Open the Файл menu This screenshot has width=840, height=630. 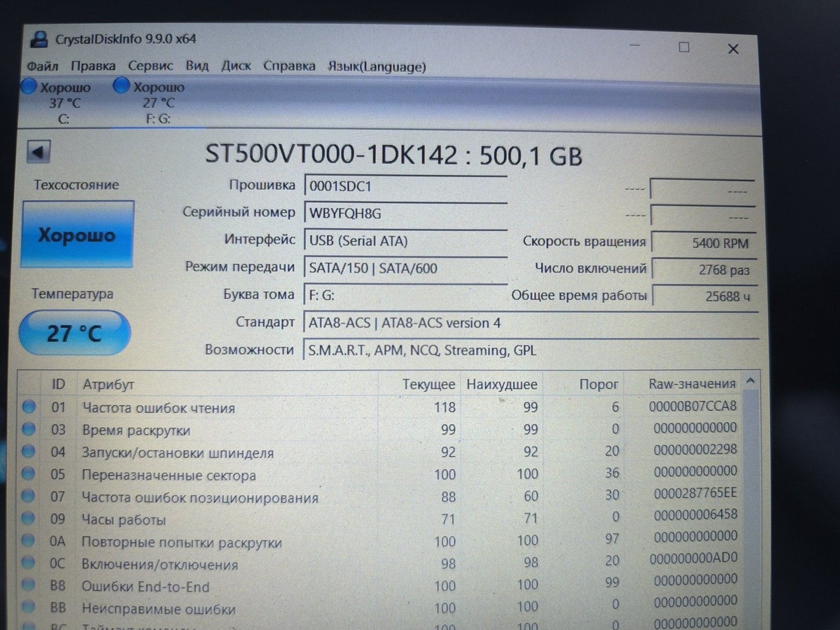43,66
